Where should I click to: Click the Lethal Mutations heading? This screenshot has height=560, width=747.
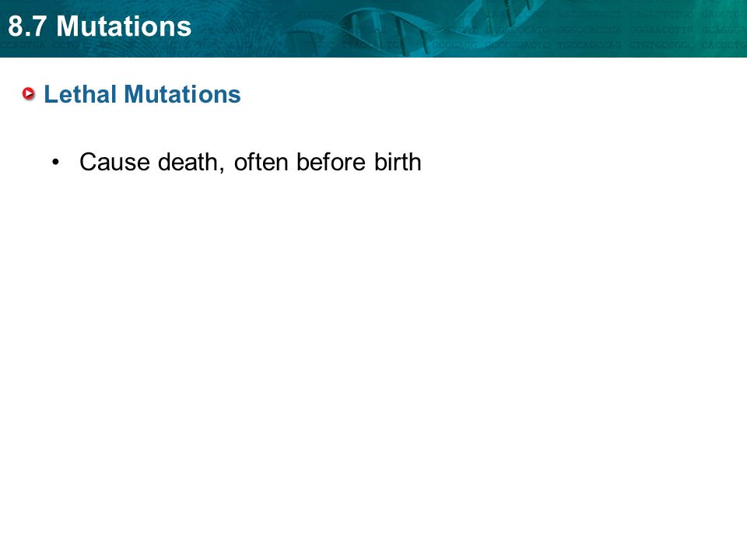(x=142, y=94)
